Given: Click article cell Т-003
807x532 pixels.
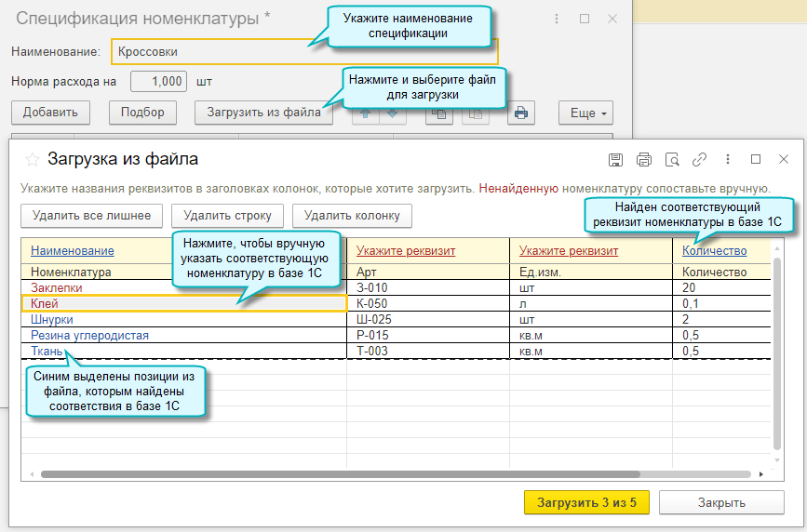Looking at the screenshot, I should point(428,352).
